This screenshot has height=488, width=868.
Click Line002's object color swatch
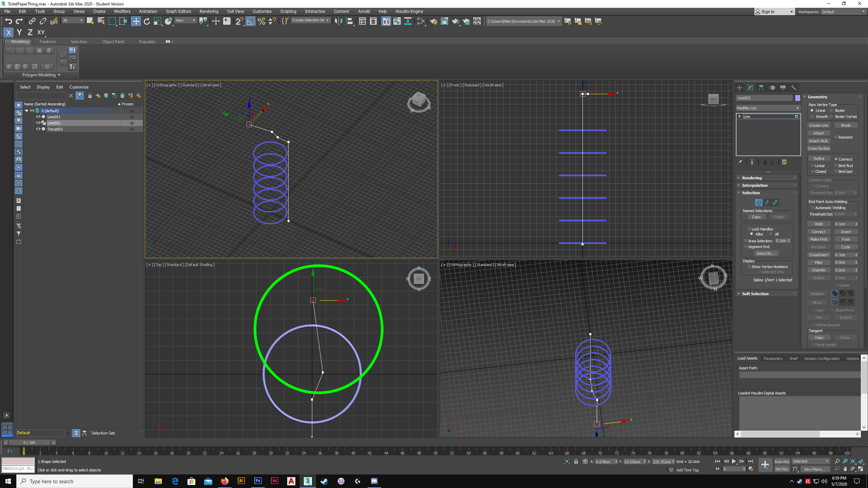click(x=798, y=98)
